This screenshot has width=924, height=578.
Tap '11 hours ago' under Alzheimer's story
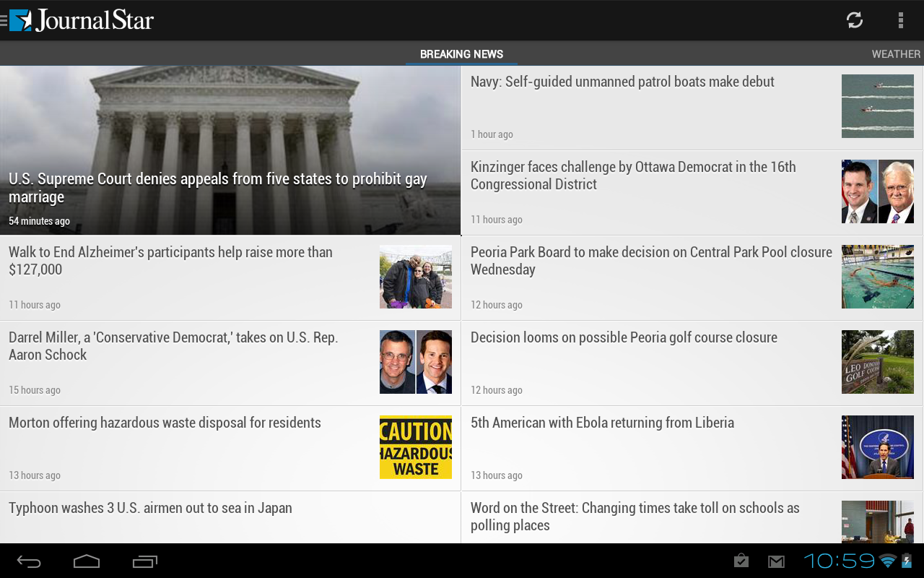tap(35, 305)
